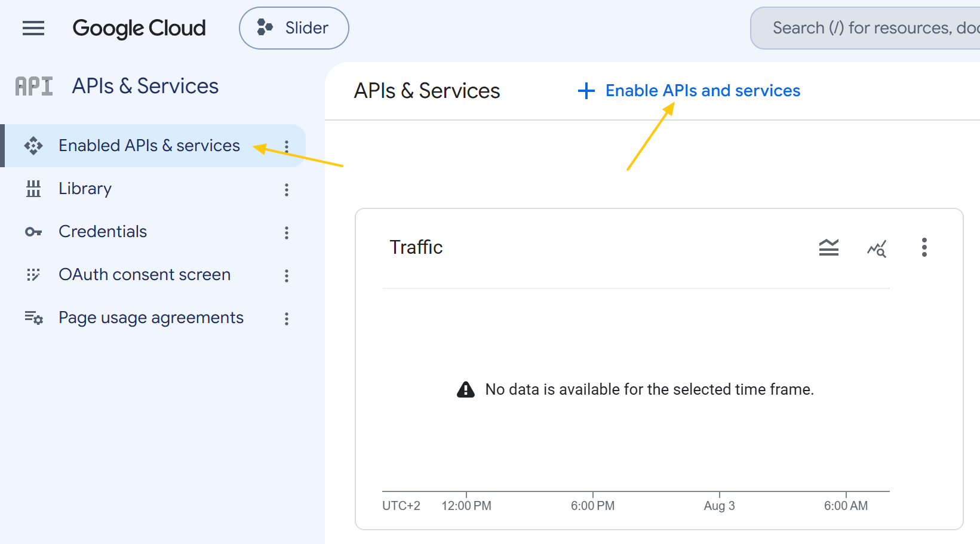Click the API logo icon in sidebar

click(34, 86)
